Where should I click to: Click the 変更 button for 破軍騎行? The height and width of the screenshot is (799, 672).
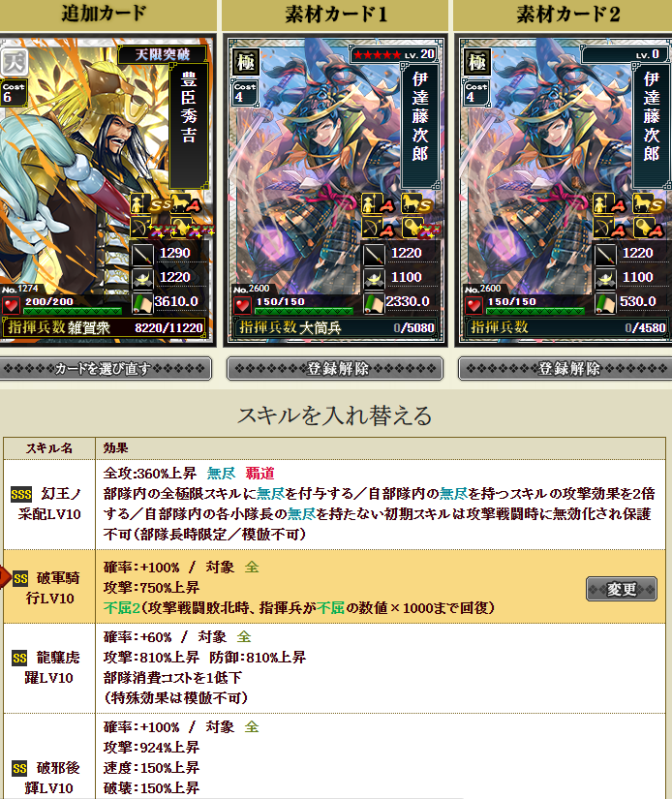coord(622,590)
